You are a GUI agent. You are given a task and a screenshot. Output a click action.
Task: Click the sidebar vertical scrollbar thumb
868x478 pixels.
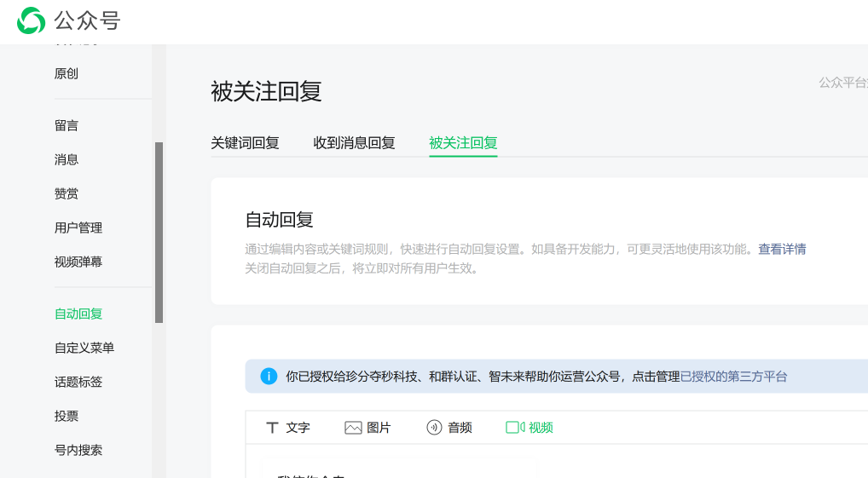pyautogui.click(x=159, y=233)
